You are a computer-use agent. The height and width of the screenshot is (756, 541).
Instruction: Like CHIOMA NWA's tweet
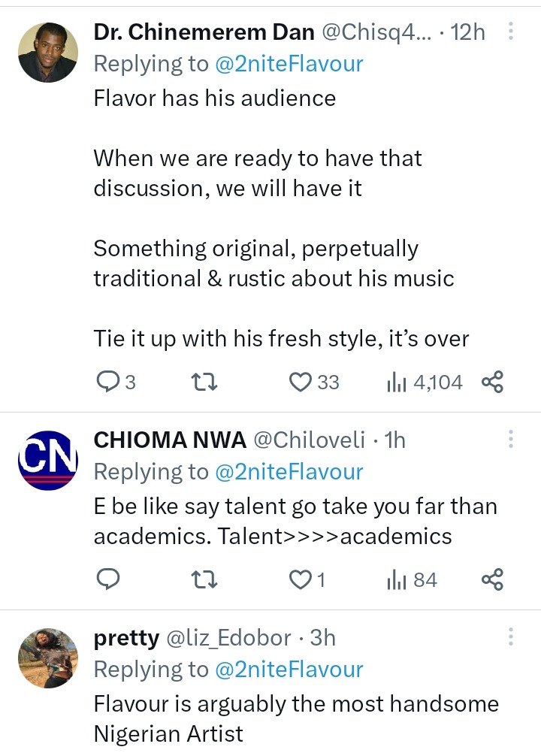tap(301, 580)
